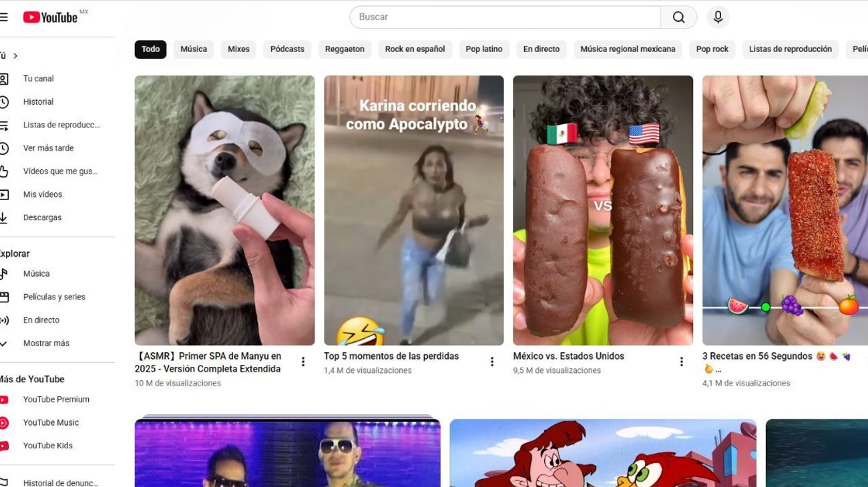
Task: Expand sidebar with Mostrar más
Action: click(46, 344)
